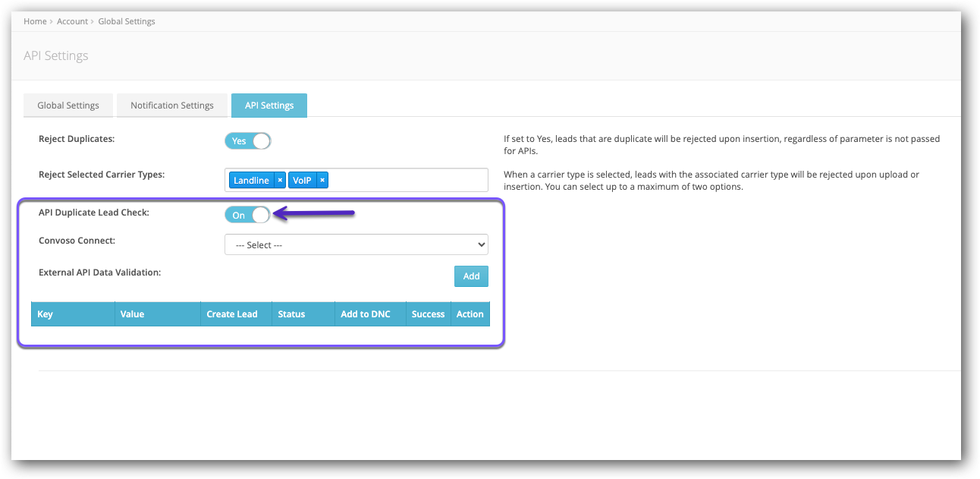Switch to the Notification Settings tab
The width and height of the screenshot is (980, 479).
click(x=172, y=105)
